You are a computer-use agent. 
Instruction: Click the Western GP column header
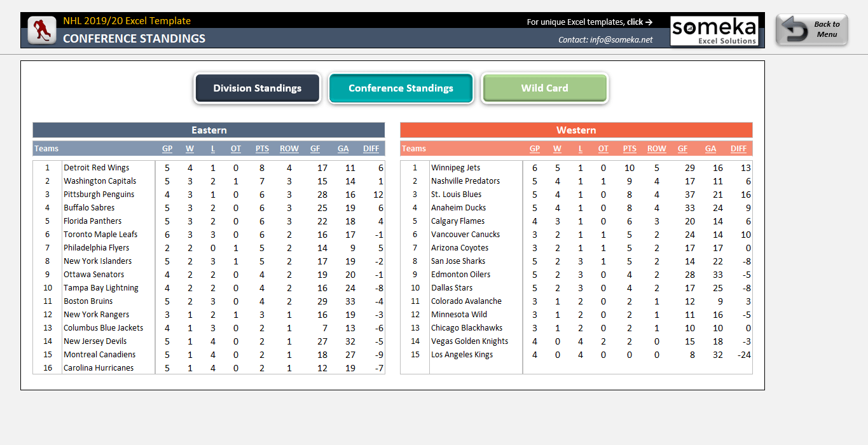pos(535,149)
